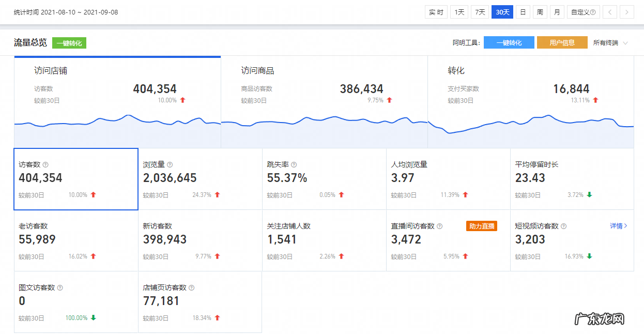This screenshot has height=334, width=644.
Task: Click the orange 用户信息 button
Action: [562, 43]
